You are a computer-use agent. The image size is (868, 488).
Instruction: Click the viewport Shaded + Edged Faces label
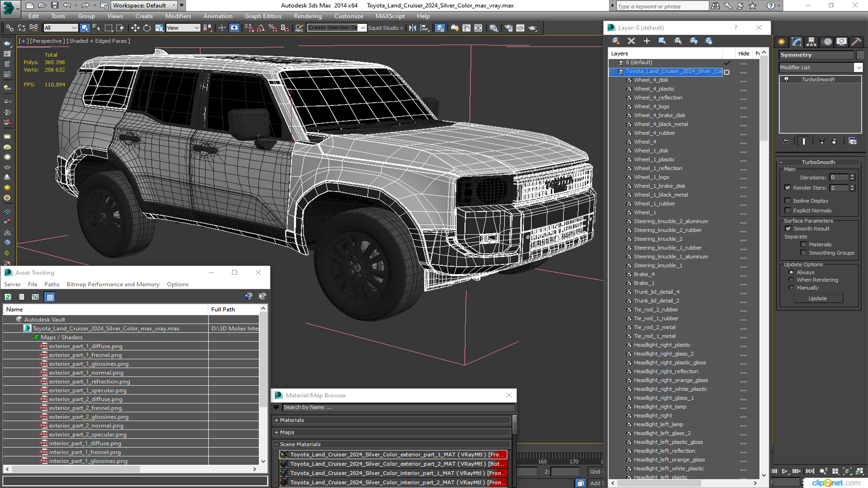pos(99,41)
